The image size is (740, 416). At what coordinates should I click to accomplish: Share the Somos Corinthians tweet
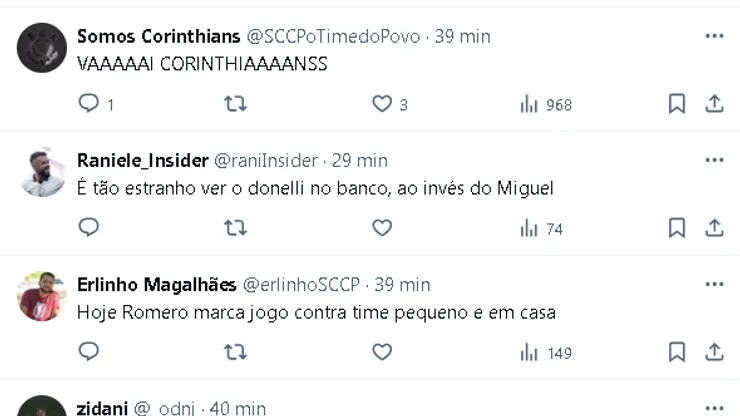pos(714,104)
